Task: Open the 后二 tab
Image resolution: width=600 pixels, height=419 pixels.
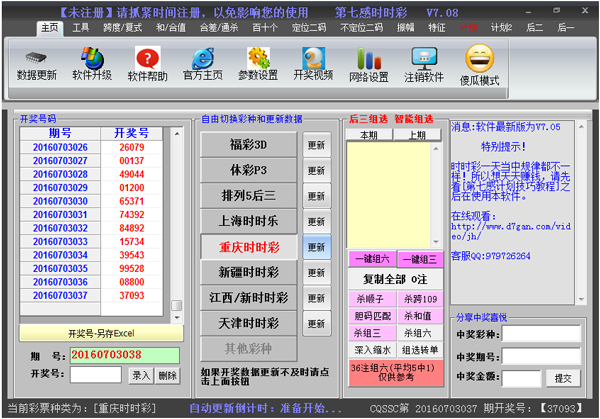Action: point(534,28)
